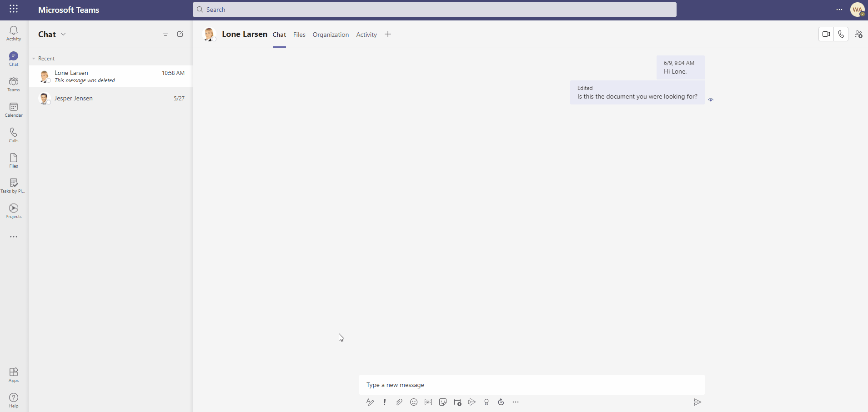Add people to the chat
The height and width of the screenshot is (412, 868).
[x=858, y=34]
